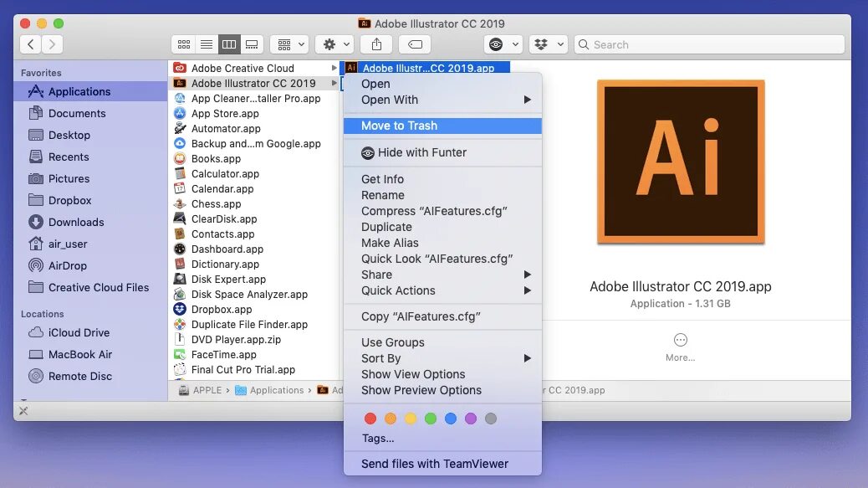The height and width of the screenshot is (488, 868).
Task: Click the large Illustrator Ai preview thumbnail
Action: (x=681, y=162)
